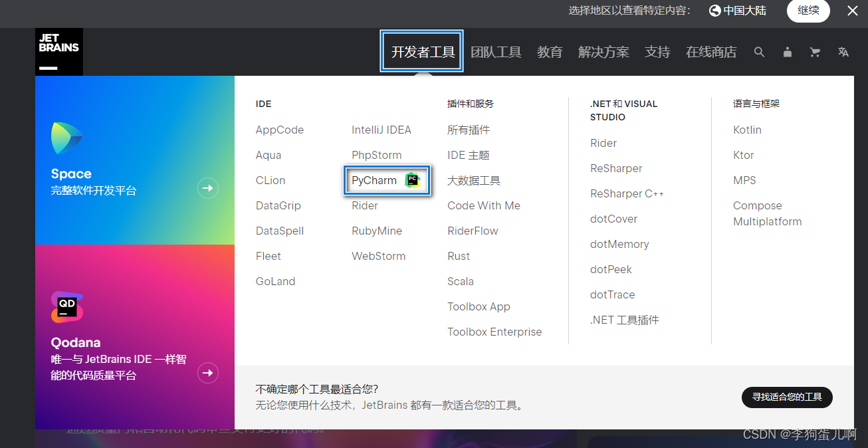This screenshot has height=448, width=868.
Task: Open the Compose Multiplatform link
Action: (x=768, y=213)
